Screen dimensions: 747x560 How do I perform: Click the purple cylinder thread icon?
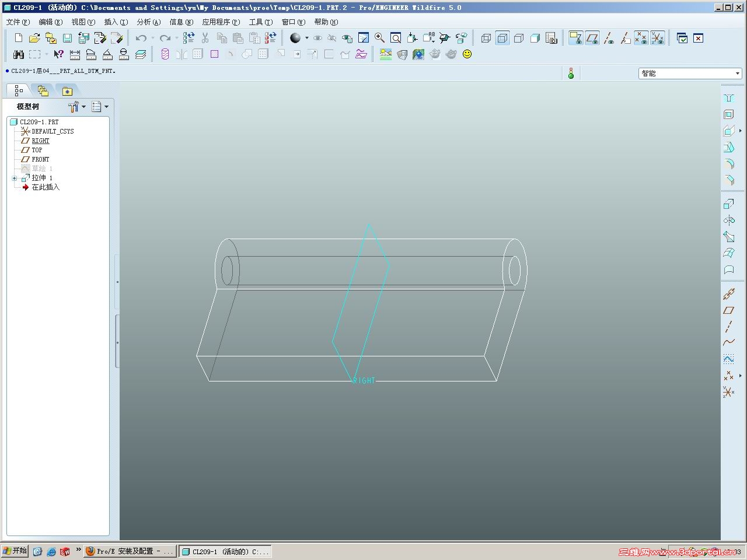(x=165, y=54)
